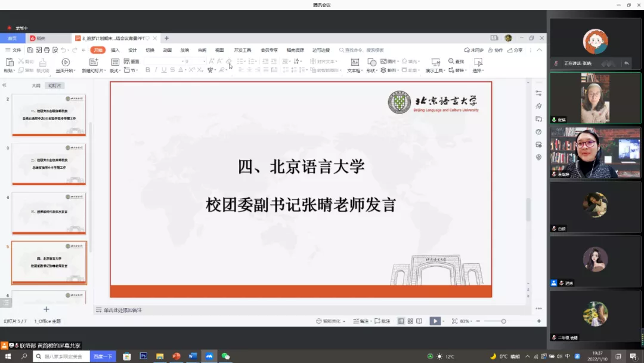
Task: Collapse the ribbon with the chevron
Action: (540, 50)
